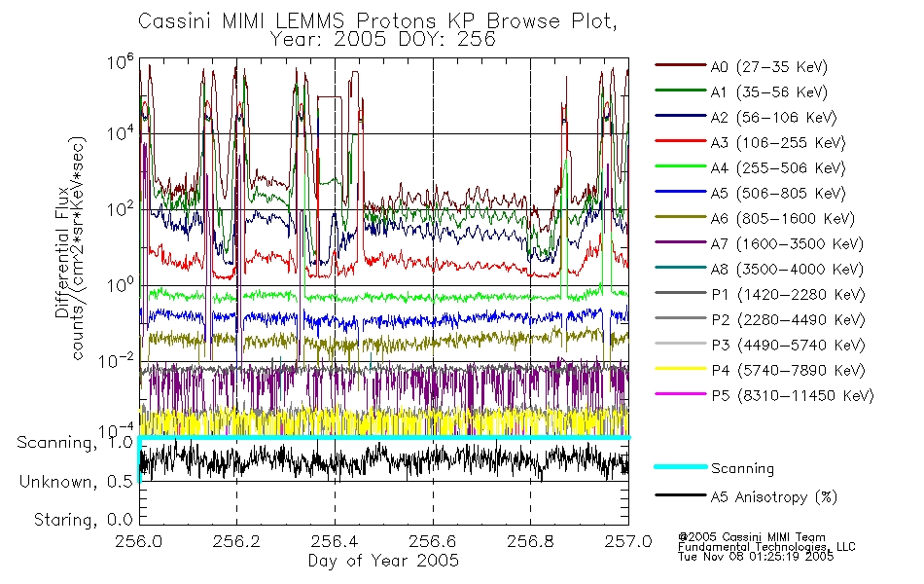Click the 256.0 x-axis tick label
The image size is (924, 584).
pos(139,541)
